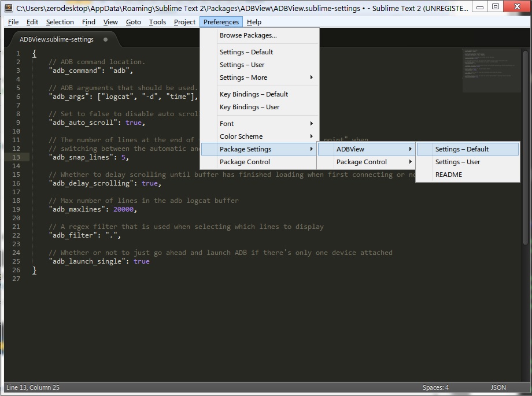
Task: Click Package Control in Preferences menu
Action: point(260,162)
